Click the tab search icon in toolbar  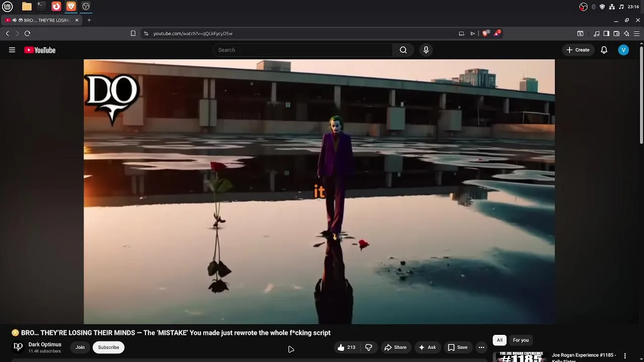point(580,34)
